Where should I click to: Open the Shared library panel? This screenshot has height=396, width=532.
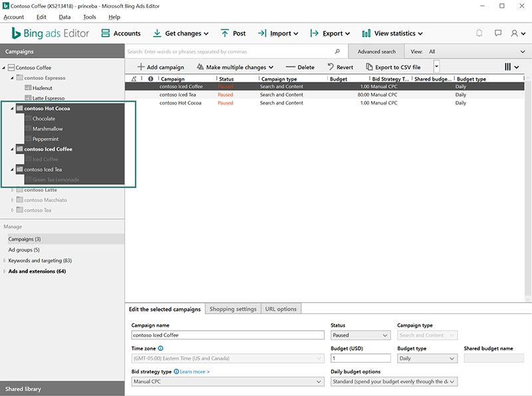[x=62, y=389]
